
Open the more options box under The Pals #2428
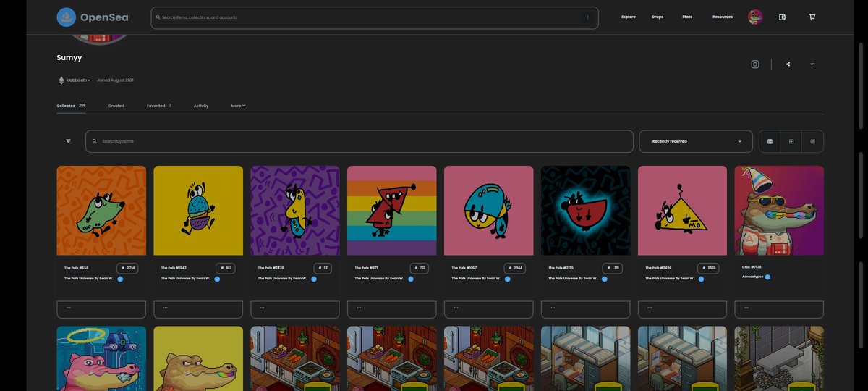295,310
